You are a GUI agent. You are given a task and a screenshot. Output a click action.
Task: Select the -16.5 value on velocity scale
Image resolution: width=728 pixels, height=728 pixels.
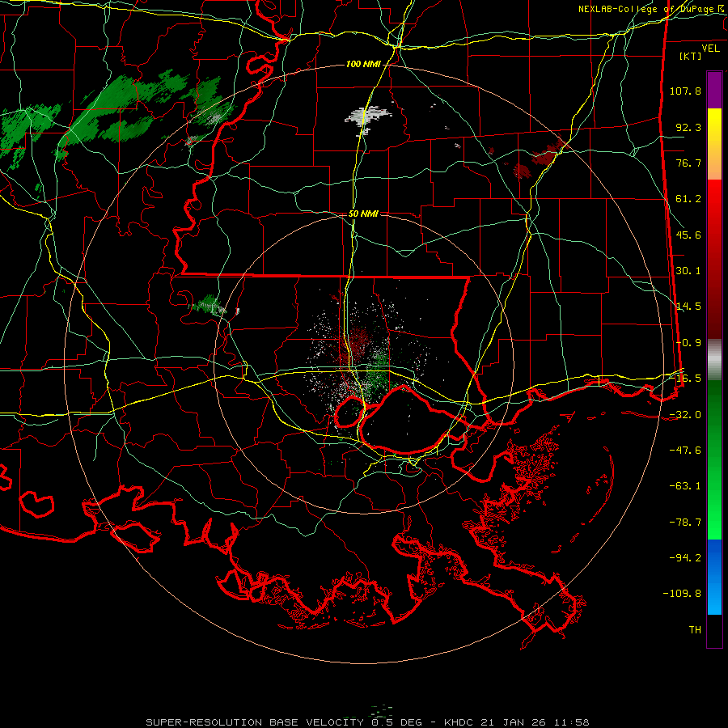(x=685, y=379)
